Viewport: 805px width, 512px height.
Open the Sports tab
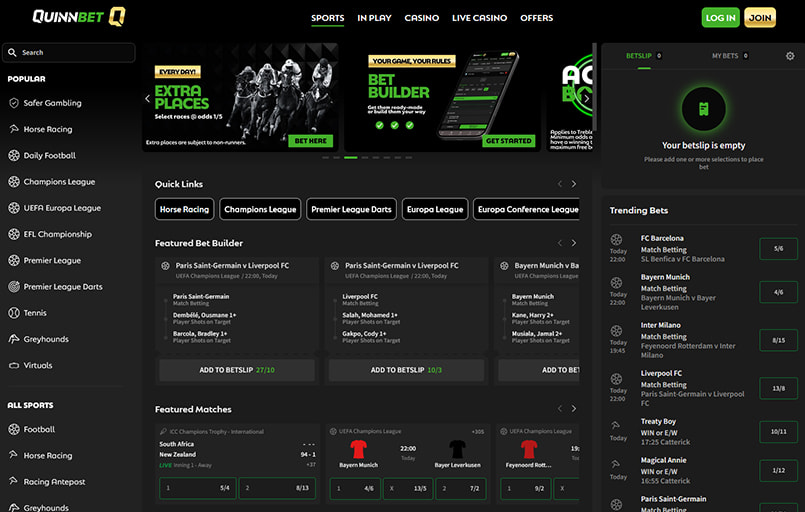tap(328, 18)
